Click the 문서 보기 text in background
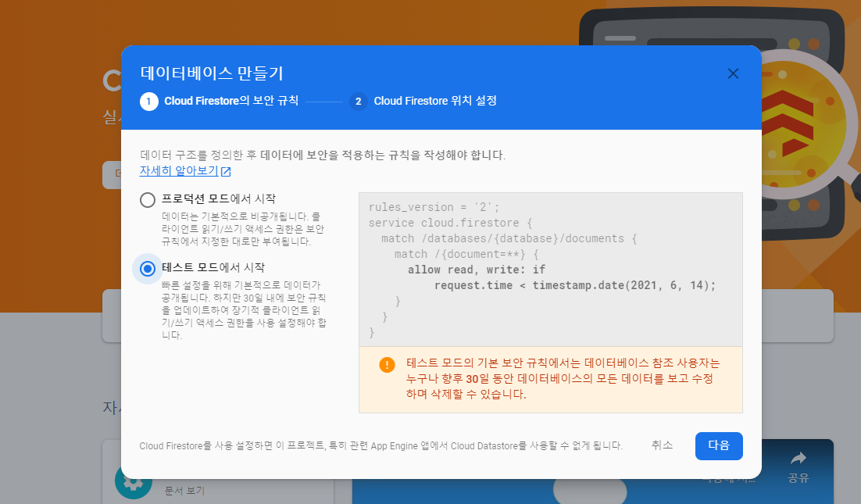The image size is (861, 504). tap(184, 490)
